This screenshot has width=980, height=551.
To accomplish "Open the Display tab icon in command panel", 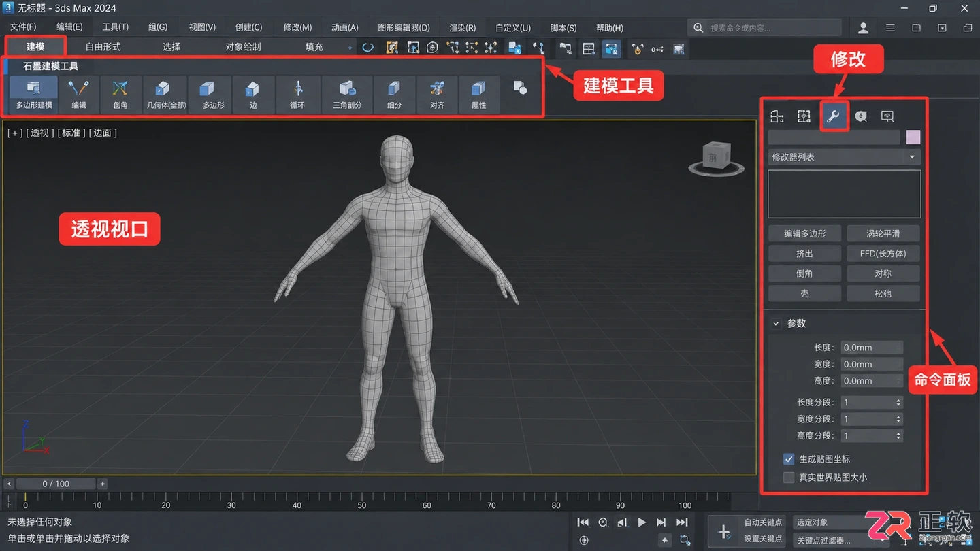I will coord(887,116).
